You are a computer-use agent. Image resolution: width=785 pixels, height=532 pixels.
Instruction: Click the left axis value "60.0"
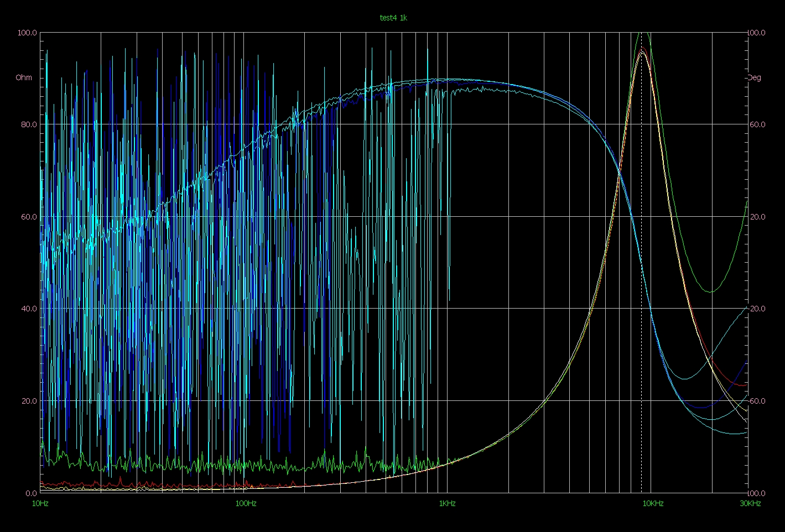pyautogui.click(x=29, y=217)
